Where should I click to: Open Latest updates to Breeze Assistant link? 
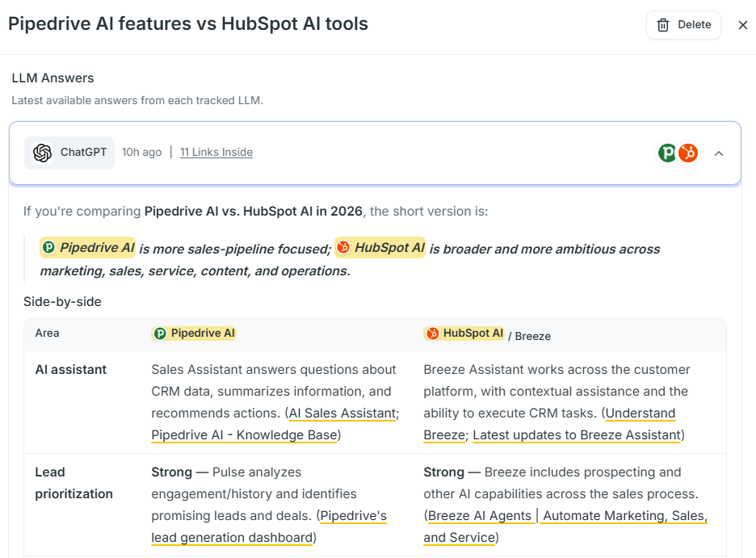click(x=577, y=435)
